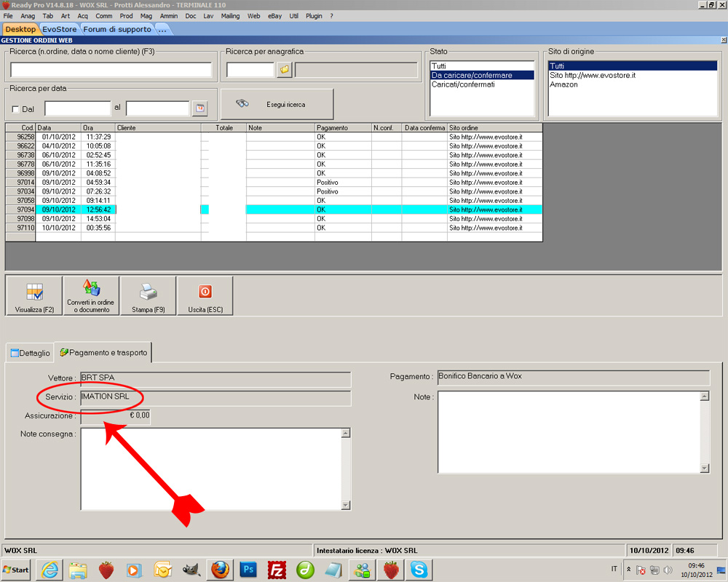This screenshot has width=728, height=582.
Task: Open the calendar date picker icon
Action: coord(199,108)
